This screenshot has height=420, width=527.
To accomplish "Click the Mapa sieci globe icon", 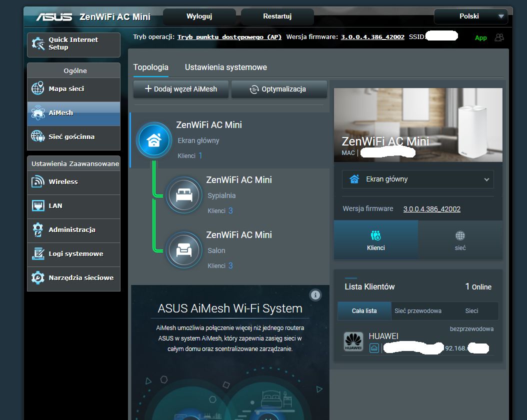I will (37, 88).
